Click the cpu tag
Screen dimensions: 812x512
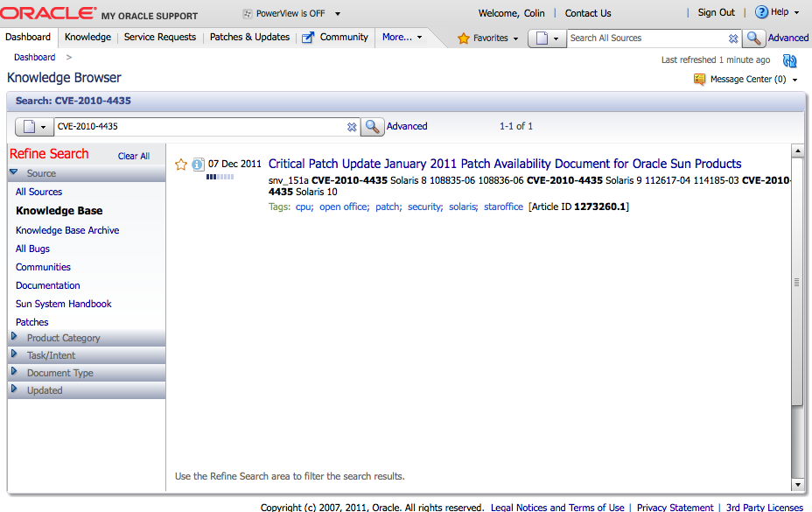point(304,207)
